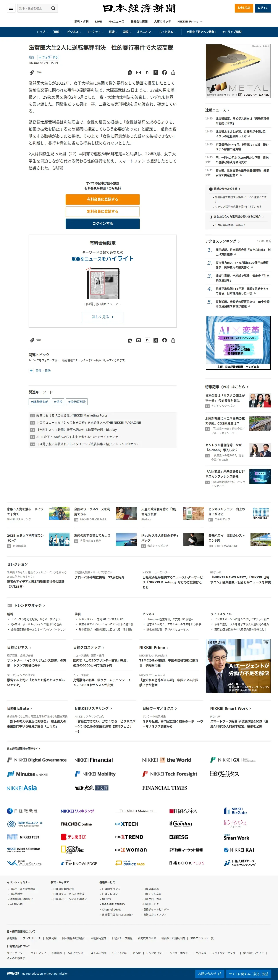Expand the マーケット navigation dropdown
This screenshot has height=980, width=278.
[x=95, y=32]
